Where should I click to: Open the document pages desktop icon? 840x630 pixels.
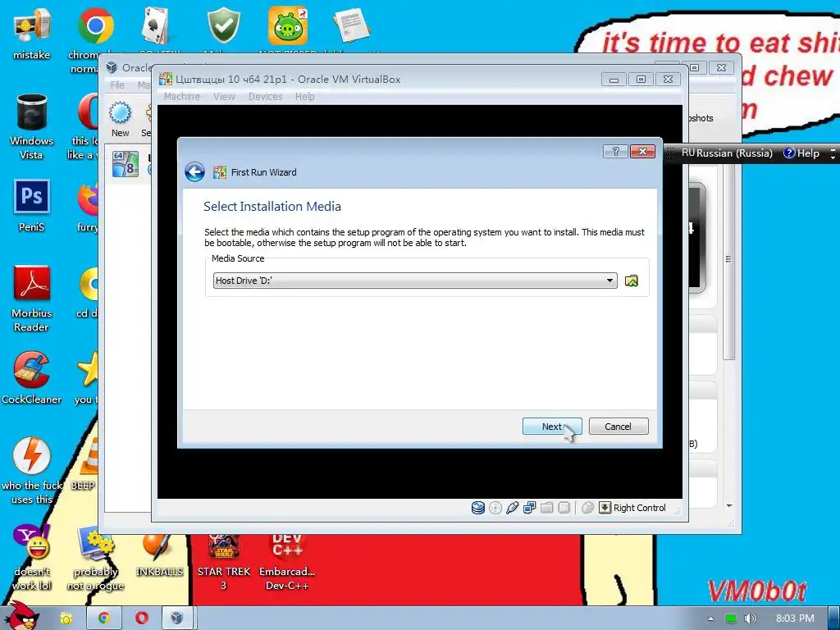(x=351, y=25)
